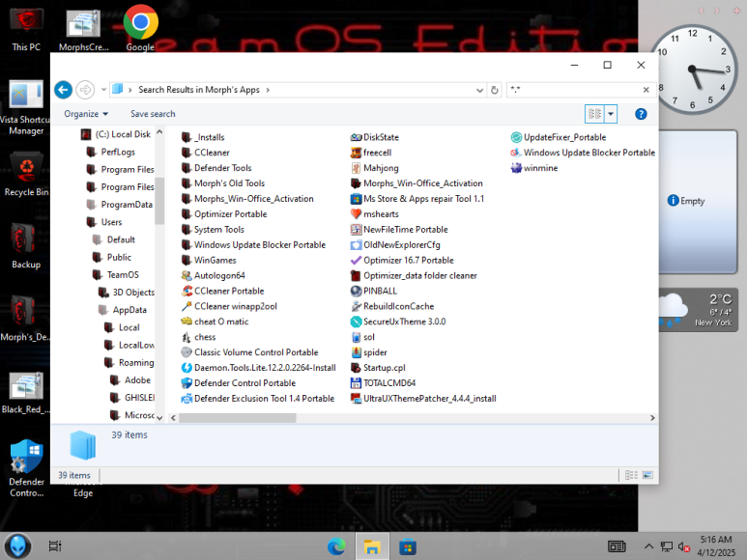The height and width of the screenshot is (560, 747).
Task: Click the navigation pane vertical scrollbar thumb
Action: point(159,201)
